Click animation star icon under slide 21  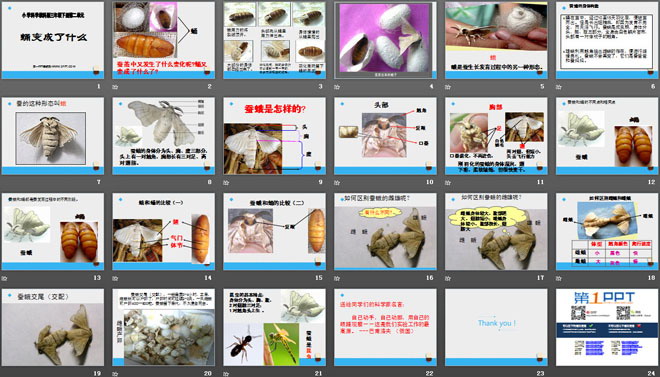click(226, 374)
